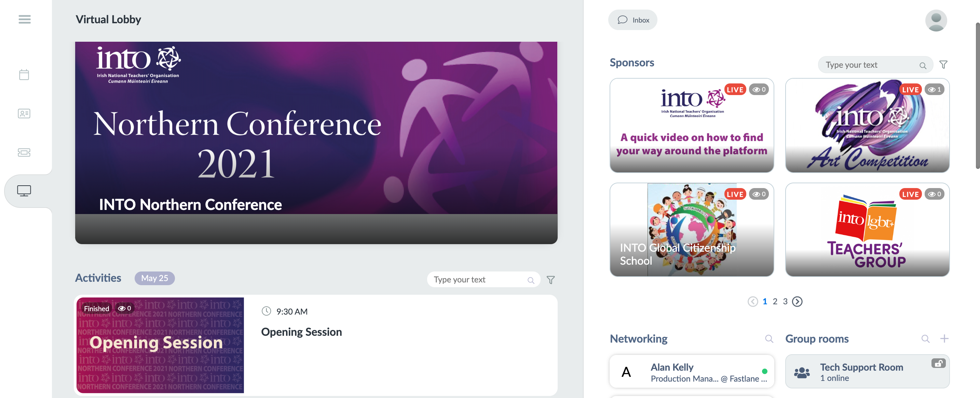Go to previous sponsors page arrow
980x398 pixels.
tap(752, 302)
